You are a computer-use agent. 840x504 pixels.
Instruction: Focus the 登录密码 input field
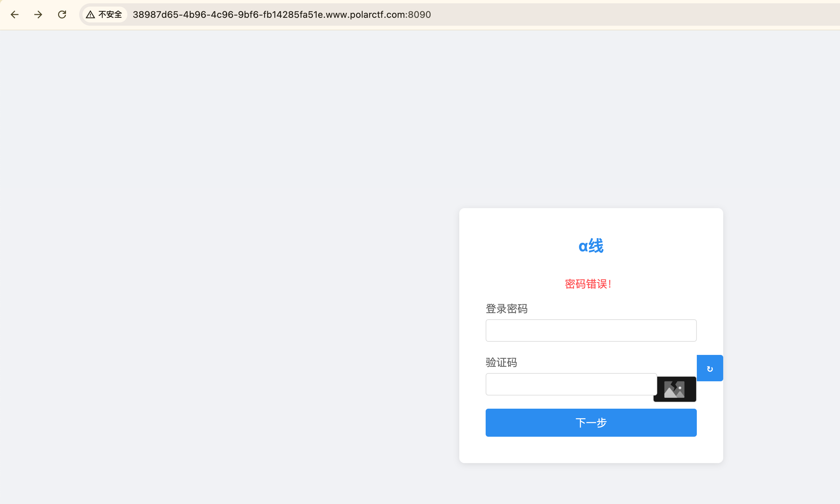pos(591,331)
